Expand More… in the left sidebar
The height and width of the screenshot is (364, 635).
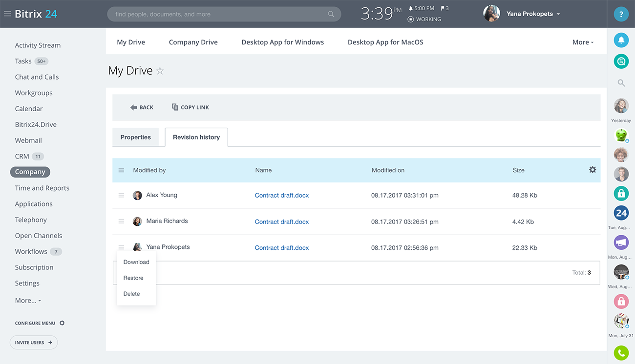28,301
